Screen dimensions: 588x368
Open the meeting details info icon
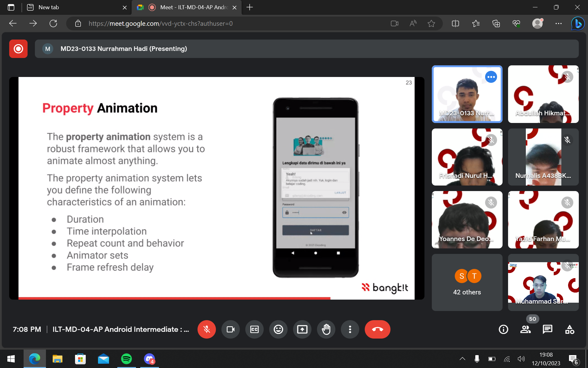pyautogui.click(x=503, y=329)
